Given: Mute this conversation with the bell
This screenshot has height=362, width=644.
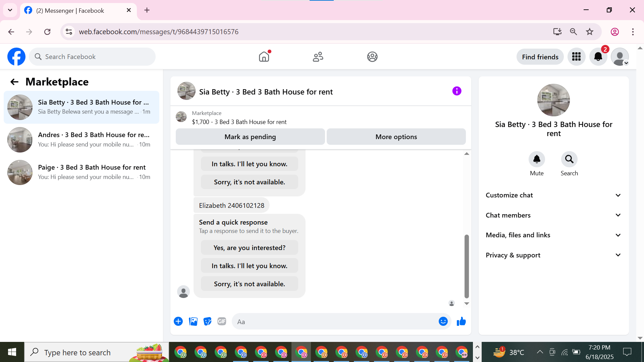Looking at the screenshot, I should coord(537,159).
